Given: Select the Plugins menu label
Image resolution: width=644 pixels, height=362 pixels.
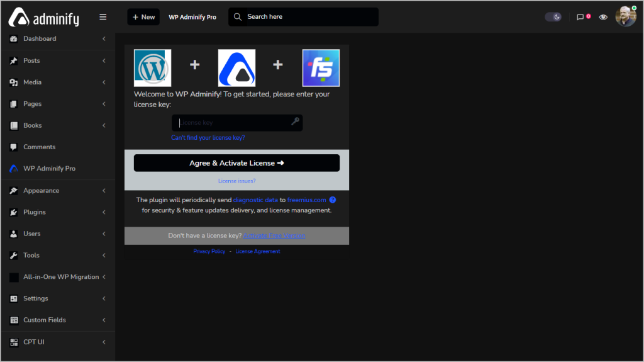Looking at the screenshot, I should (35, 212).
